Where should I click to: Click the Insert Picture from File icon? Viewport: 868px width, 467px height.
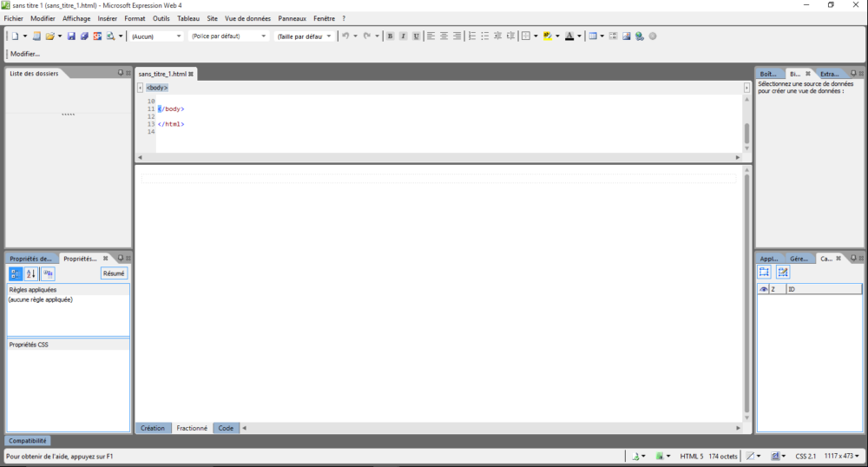click(626, 36)
